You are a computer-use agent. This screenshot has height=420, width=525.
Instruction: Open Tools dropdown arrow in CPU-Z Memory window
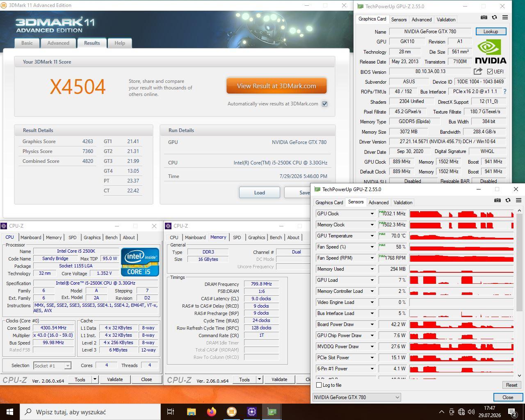tap(259, 379)
